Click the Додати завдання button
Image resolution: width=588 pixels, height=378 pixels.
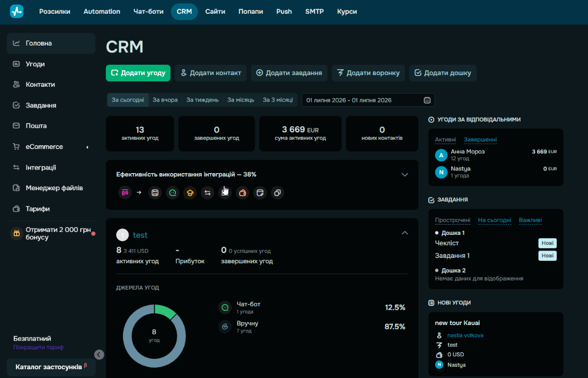(289, 73)
